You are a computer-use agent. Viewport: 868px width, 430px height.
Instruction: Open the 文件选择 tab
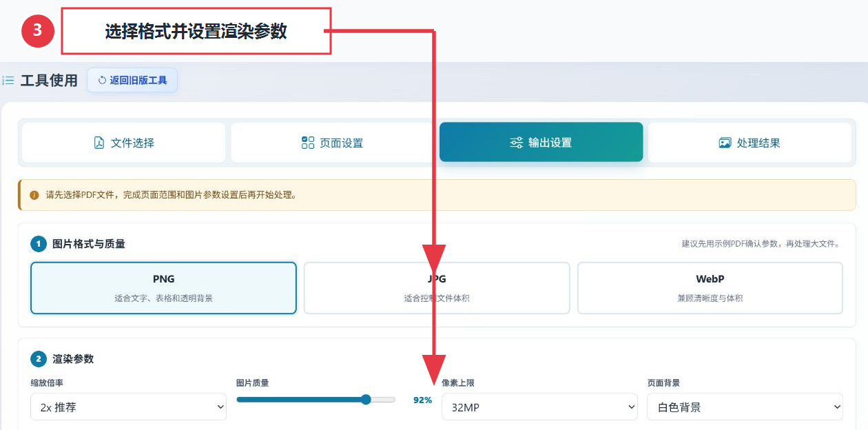(x=124, y=143)
